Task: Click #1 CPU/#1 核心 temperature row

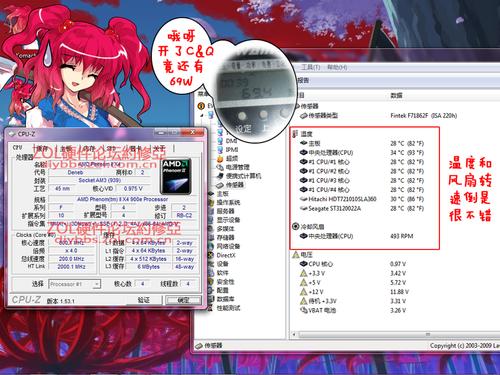Action: pyautogui.click(x=362, y=162)
